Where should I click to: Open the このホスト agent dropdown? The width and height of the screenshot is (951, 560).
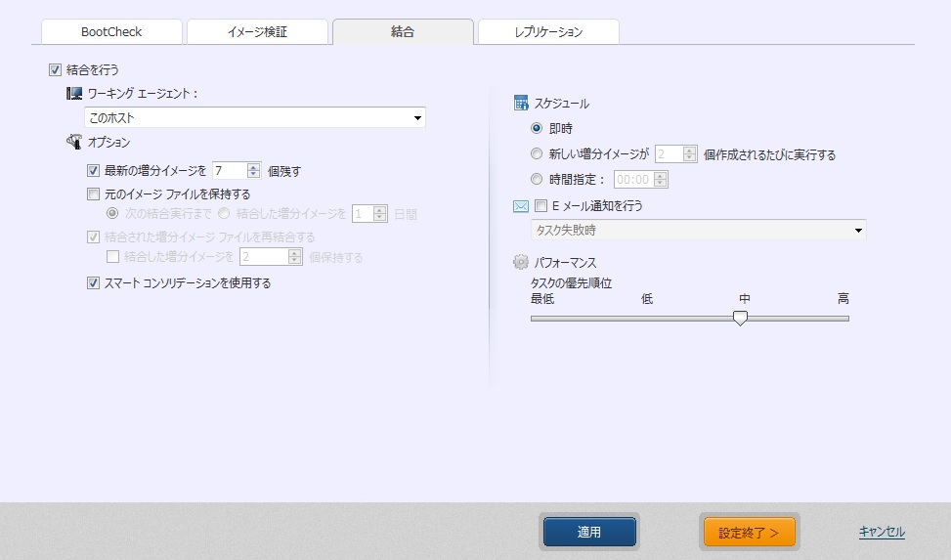[255, 117]
